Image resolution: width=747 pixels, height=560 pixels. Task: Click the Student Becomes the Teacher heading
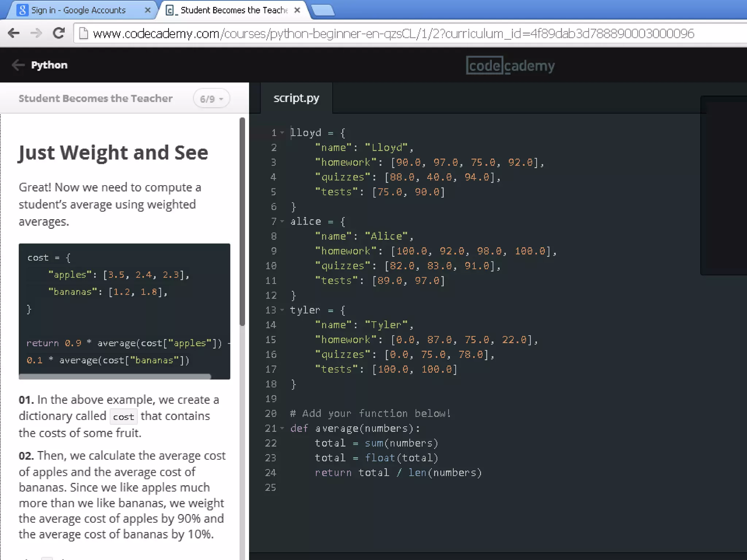[x=96, y=98]
